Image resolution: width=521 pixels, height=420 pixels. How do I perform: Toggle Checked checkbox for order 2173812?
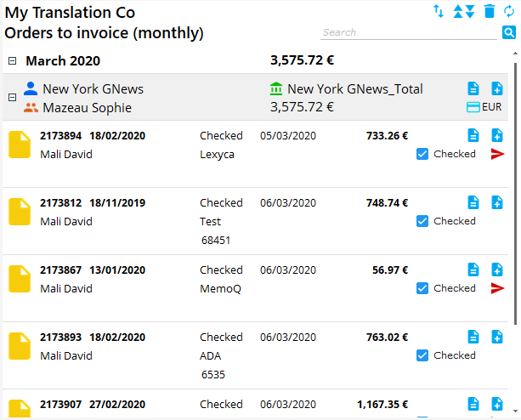point(422,221)
